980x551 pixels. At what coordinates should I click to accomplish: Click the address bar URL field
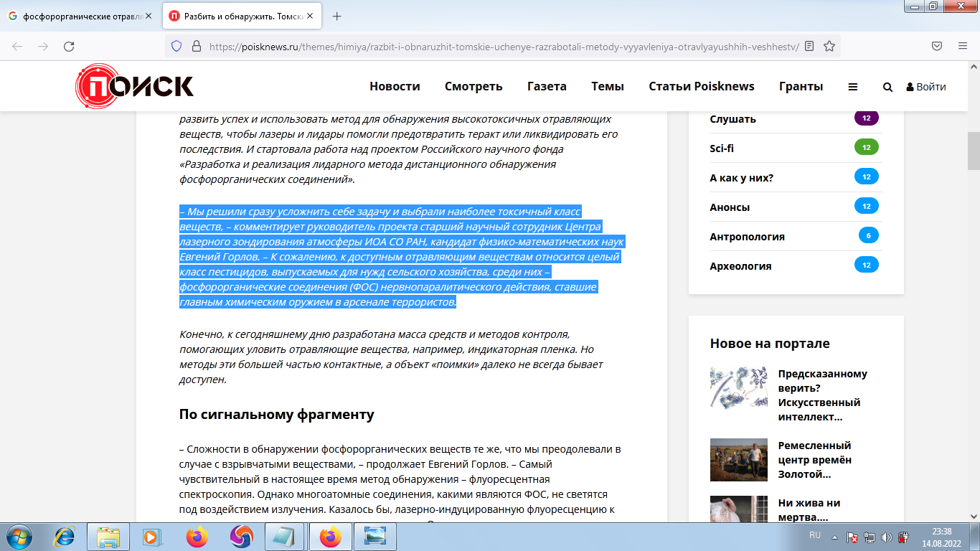tap(502, 46)
